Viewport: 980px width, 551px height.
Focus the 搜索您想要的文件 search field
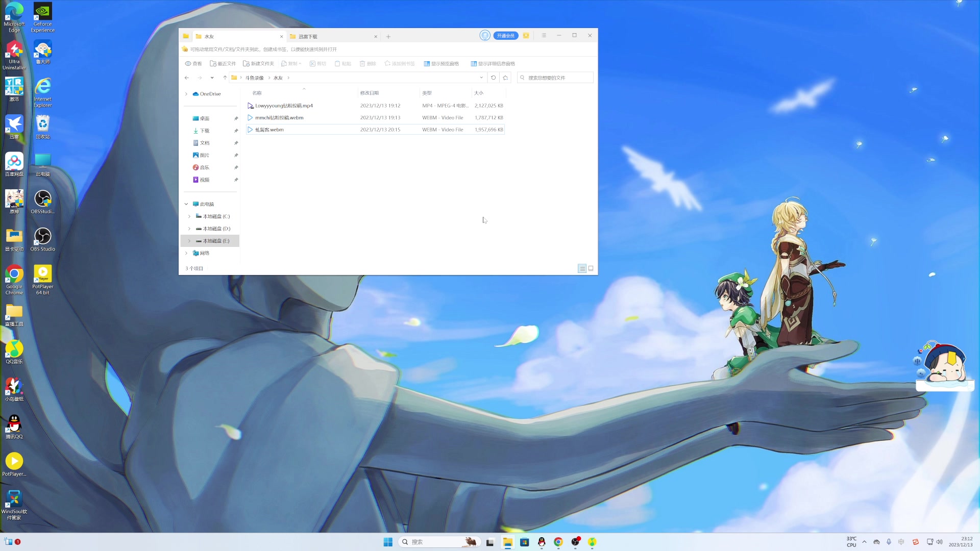point(555,78)
